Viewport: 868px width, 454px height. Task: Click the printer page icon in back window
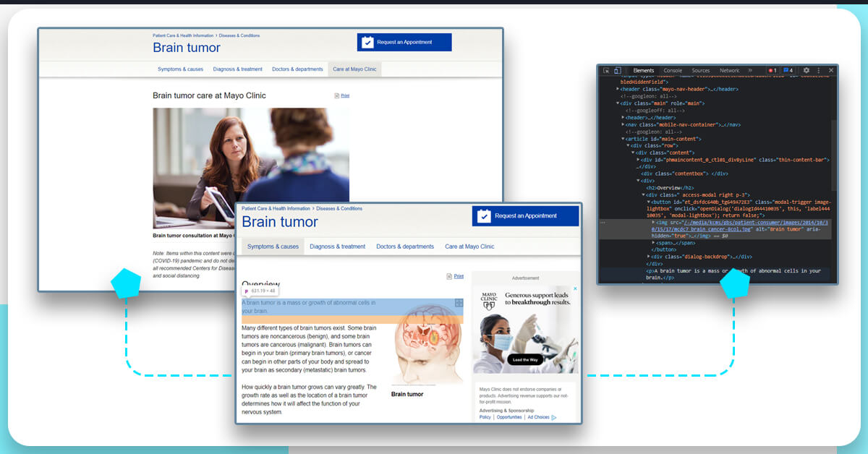[337, 95]
